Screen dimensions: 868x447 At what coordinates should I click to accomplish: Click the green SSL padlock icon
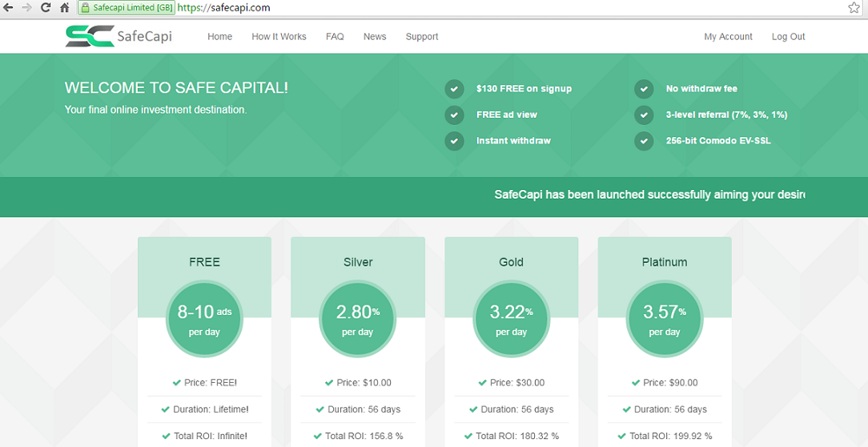point(85,8)
